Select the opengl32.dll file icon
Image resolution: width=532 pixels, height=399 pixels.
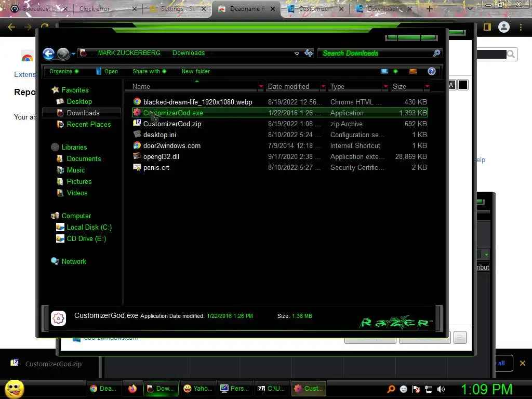[x=137, y=156]
